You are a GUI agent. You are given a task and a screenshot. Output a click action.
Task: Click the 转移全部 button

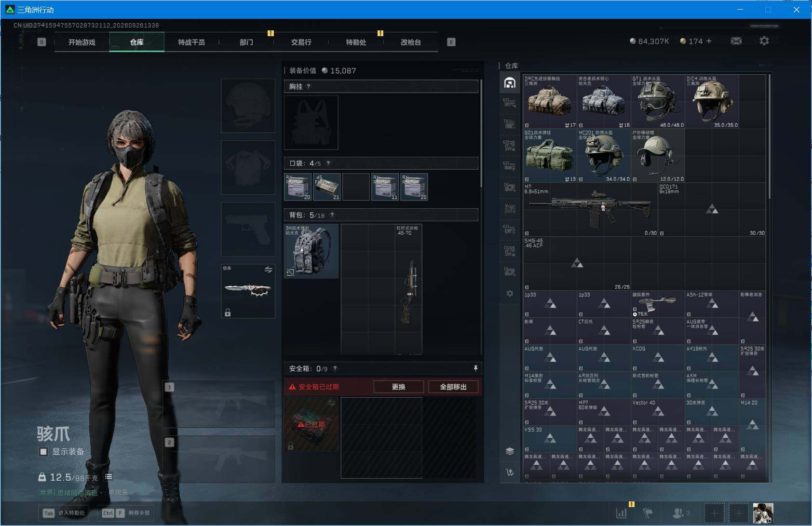click(126, 513)
